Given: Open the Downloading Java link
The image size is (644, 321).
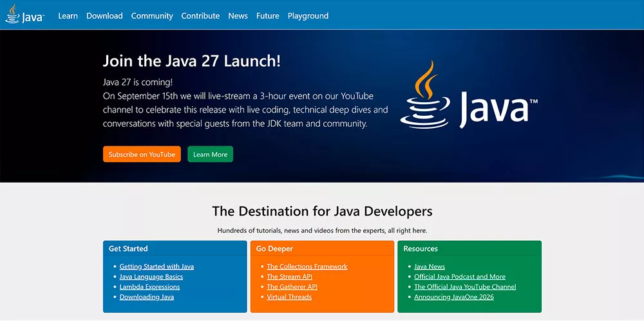Looking at the screenshot, I should point(147,297).
